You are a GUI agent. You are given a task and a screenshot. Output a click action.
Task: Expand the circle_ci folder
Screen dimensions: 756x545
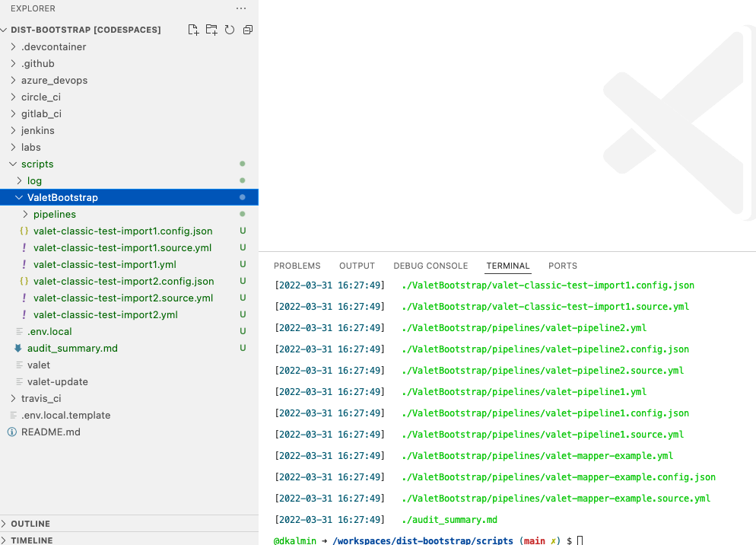[x=13, y=97]
